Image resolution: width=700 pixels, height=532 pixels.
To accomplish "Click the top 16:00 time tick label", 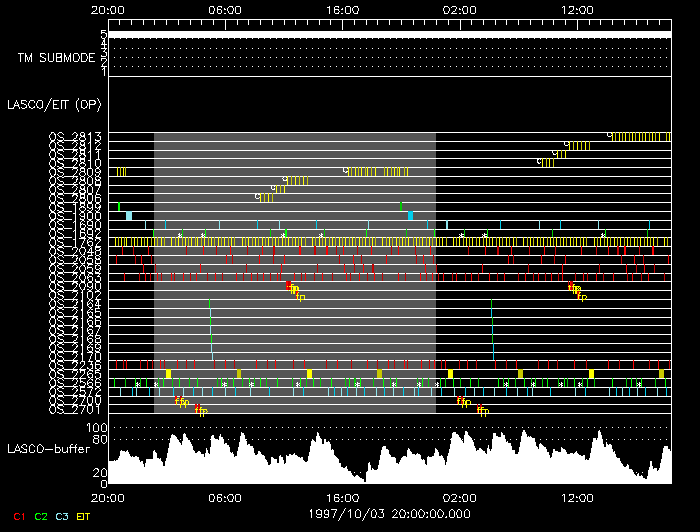I will pos(342,10).
